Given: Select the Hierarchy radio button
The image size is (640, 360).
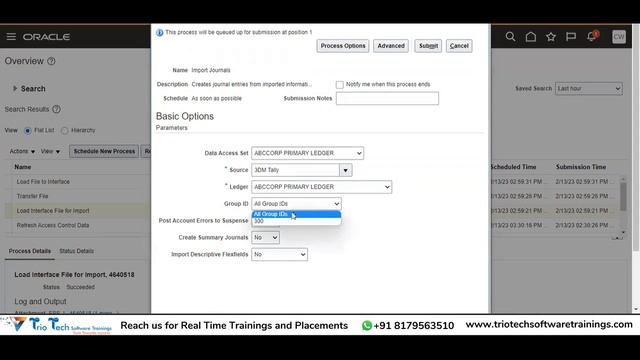Looking at the screenshot, I should point(64,131).
